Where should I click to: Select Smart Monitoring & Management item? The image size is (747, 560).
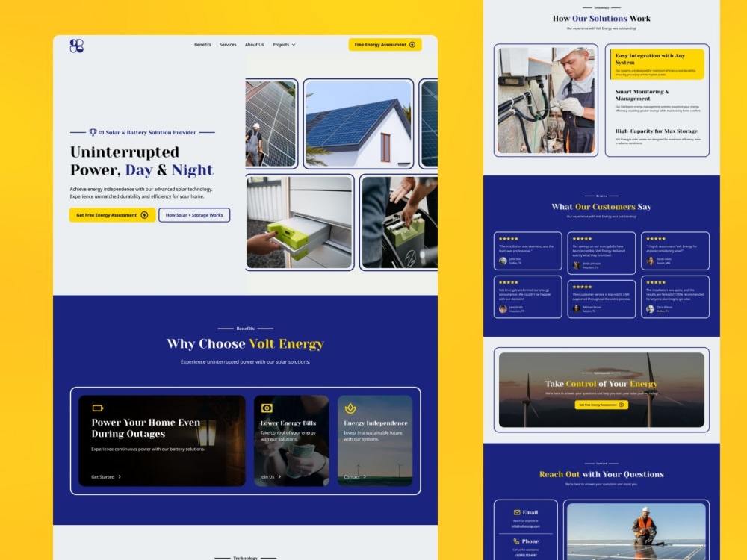click(x=657, y=102)
